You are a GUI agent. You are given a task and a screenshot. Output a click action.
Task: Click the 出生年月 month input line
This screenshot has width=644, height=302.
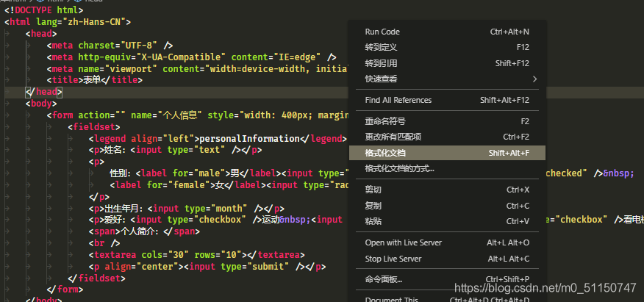click(x=187, y=209)
